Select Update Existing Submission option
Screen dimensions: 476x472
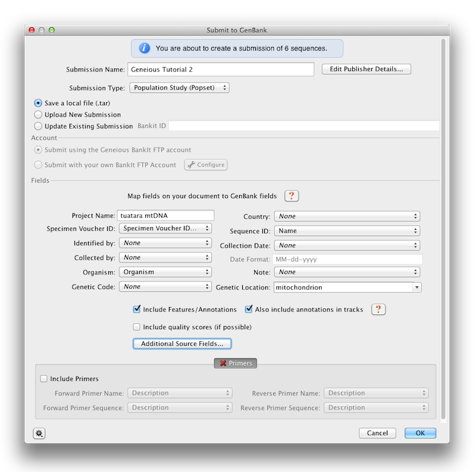tap(37, 126)
